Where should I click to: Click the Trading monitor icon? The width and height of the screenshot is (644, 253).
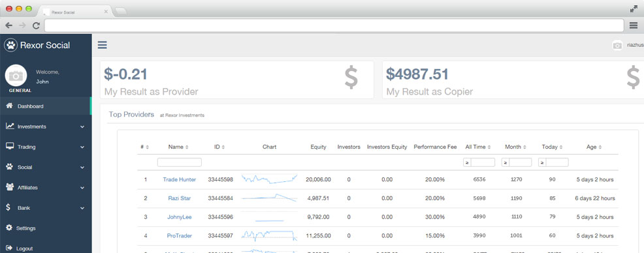pyautogui.click(x=10, y=146)
